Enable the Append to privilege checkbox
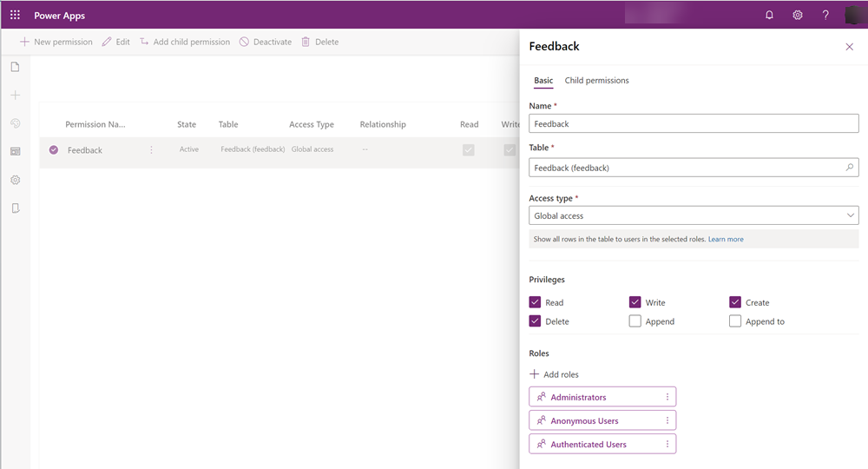Image resolution: width=868 pixels, height=469 pixels. (735, 321)
